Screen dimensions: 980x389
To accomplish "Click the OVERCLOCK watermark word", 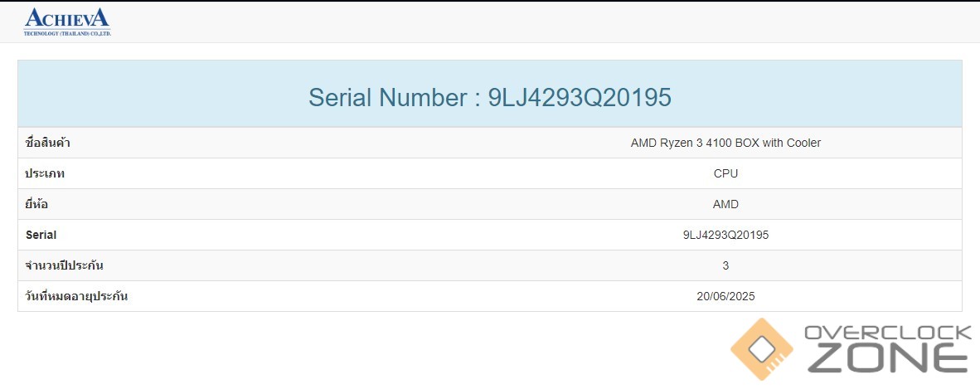I will 888,333.
